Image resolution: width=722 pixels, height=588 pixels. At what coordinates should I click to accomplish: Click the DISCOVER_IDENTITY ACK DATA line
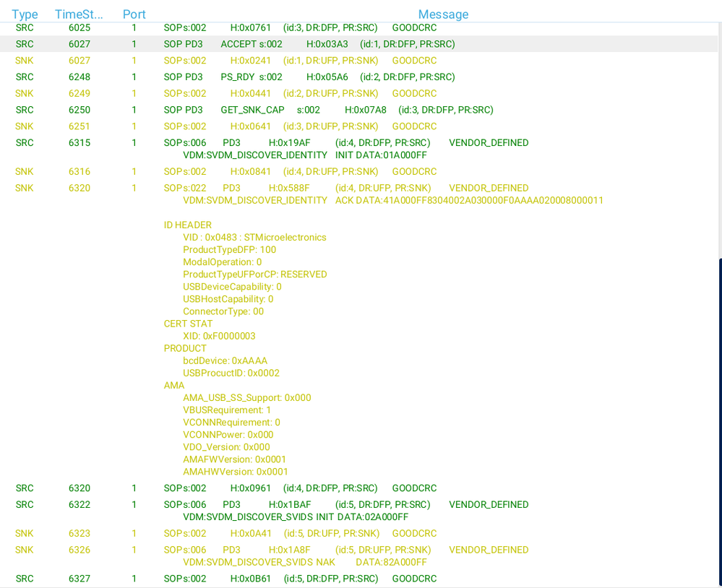click(x=392, y=201)
